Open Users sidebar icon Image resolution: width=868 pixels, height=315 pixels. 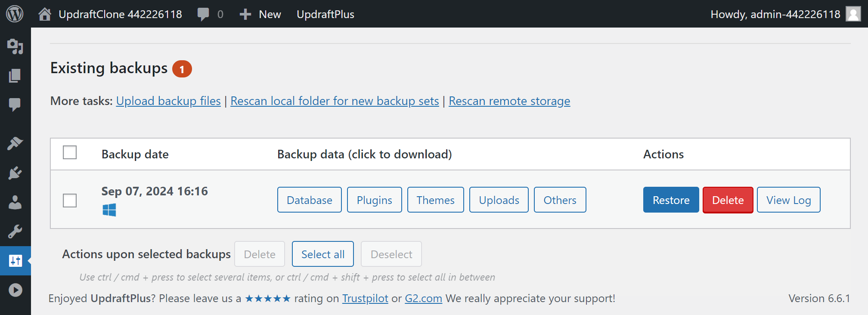coord(15,202)
